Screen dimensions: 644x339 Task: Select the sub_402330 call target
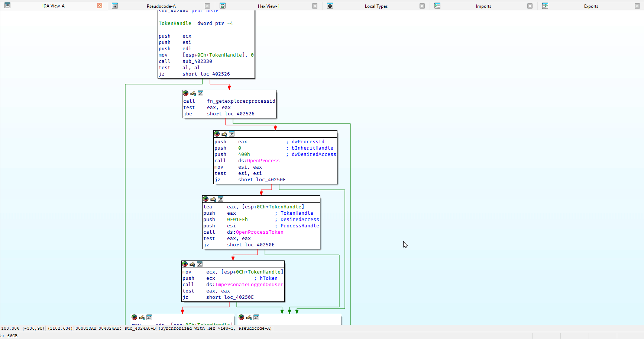tap(197, 61)
